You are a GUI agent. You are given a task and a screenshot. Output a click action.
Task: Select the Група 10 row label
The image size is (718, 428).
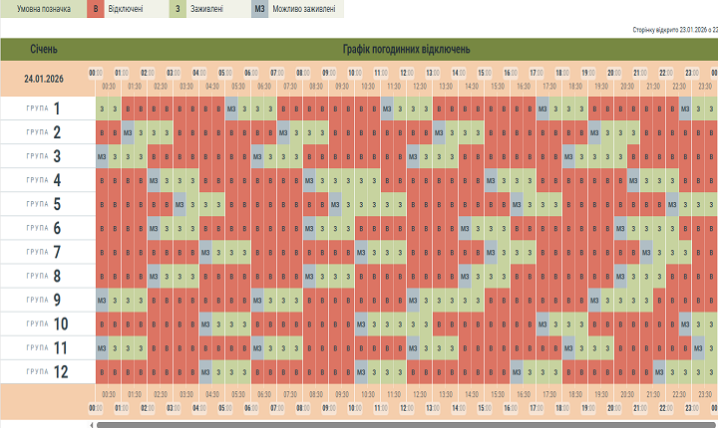coord(47,325)
